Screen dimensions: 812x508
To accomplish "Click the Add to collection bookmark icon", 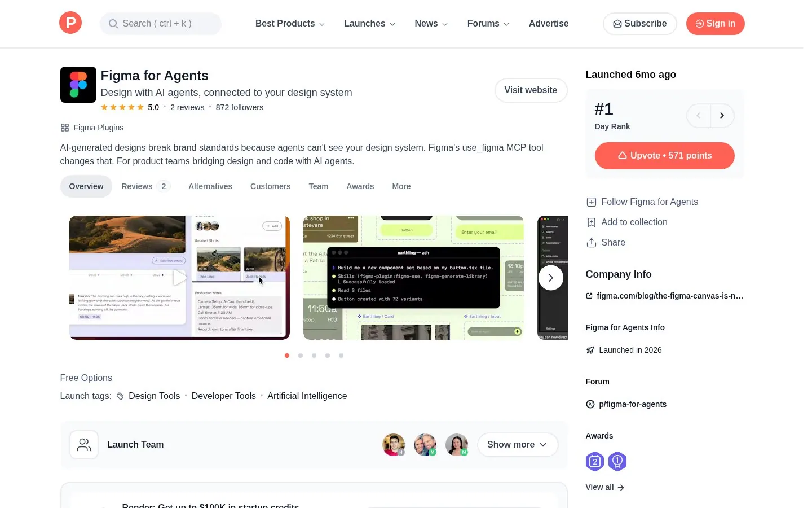I will (x=591, y=222).
